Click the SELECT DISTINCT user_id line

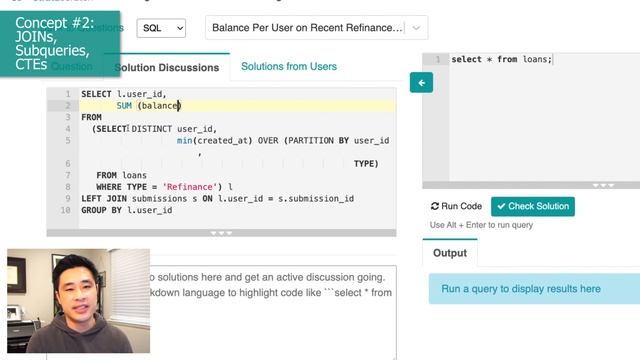pos(155,129)
